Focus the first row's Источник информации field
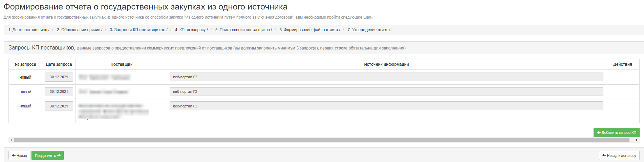The image size is (644, 162). [386, 77]
